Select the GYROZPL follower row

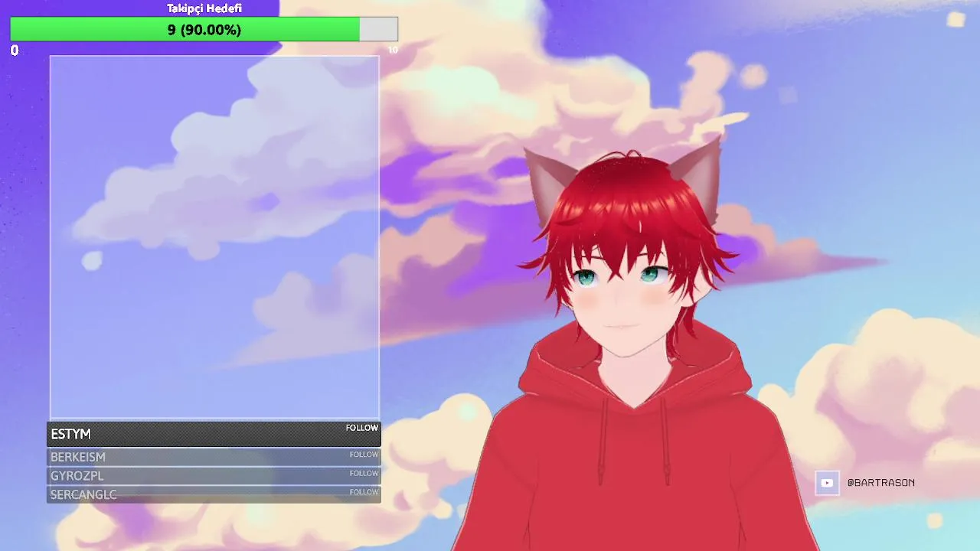click(x=214, y=476)
